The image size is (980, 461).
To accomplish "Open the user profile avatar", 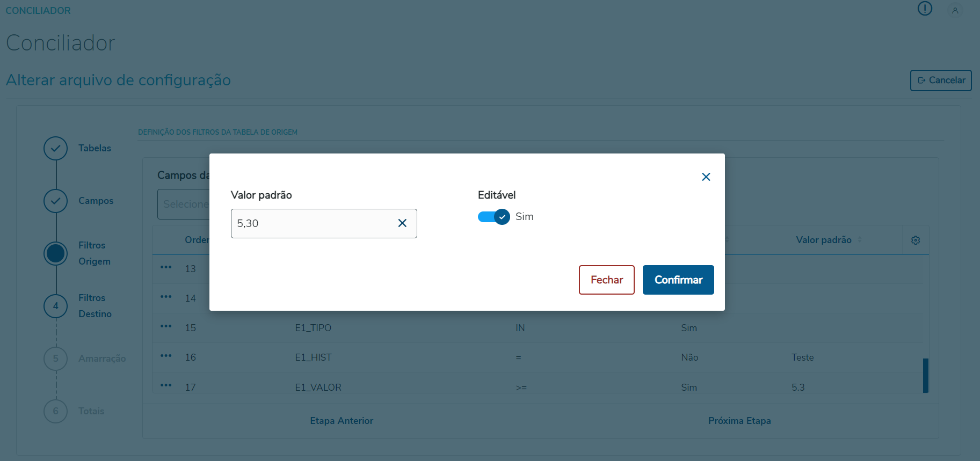I will click(x=955, y=10).
